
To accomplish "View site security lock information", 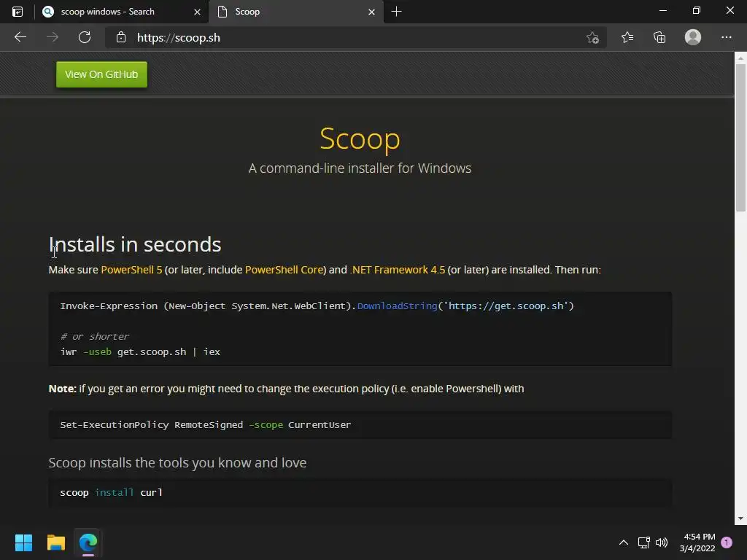I will point(121,37).
